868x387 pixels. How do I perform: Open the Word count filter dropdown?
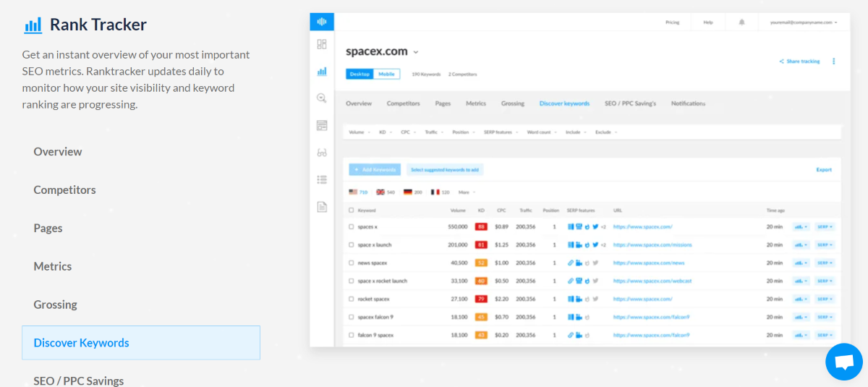(542, 132)
